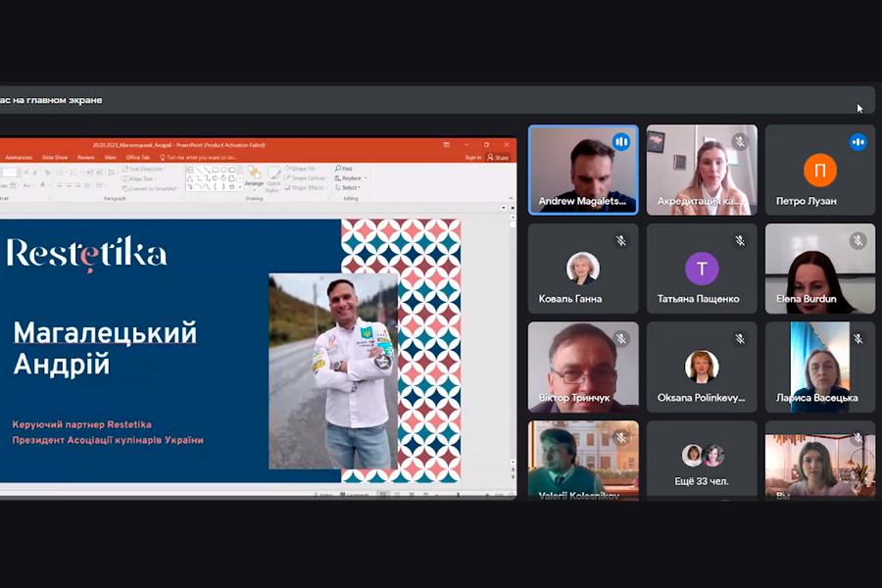Collapse the ribbon with the arrow

tap(511, 198)
